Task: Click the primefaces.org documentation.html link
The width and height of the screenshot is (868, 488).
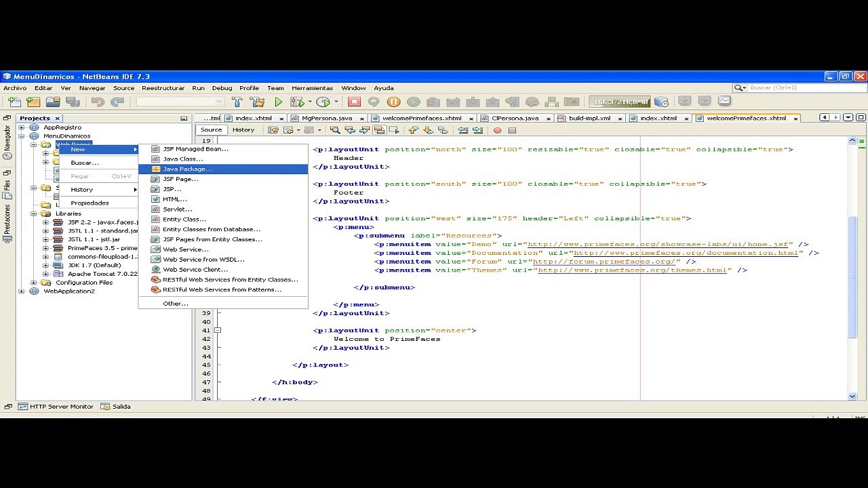Action: click(x=686, y=253)
